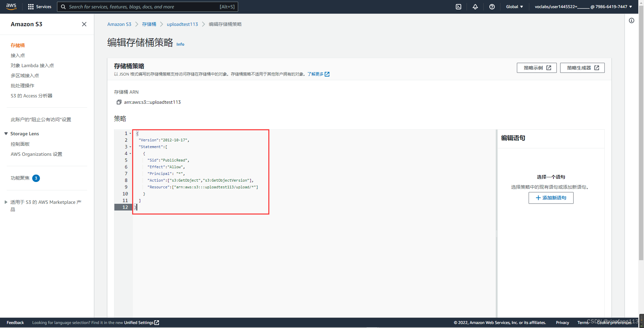Open the Privacy footer link

click(x=562, y=323)
